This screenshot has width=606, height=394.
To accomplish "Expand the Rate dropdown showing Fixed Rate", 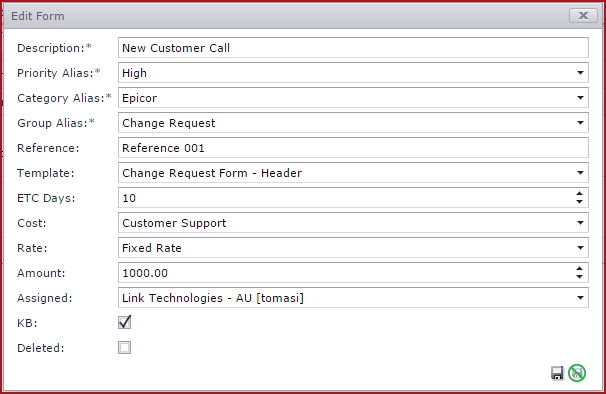I will click(x=580, y=248).
